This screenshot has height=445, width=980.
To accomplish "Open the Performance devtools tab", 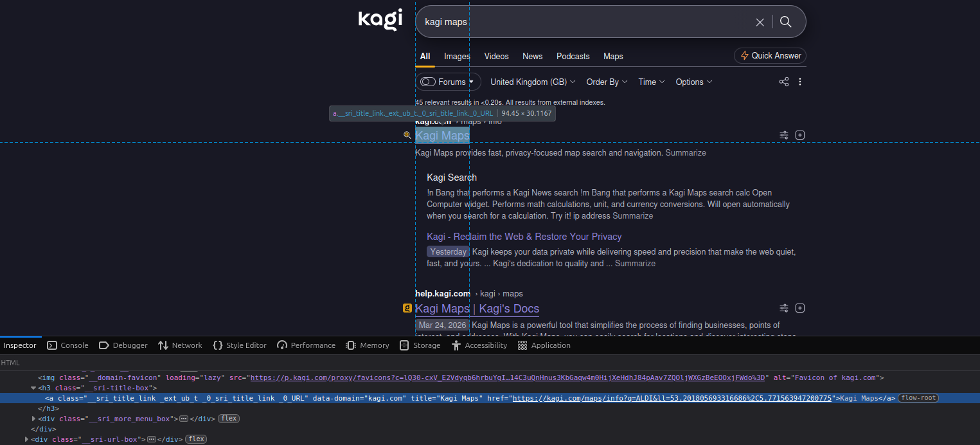I will (306, 345).
